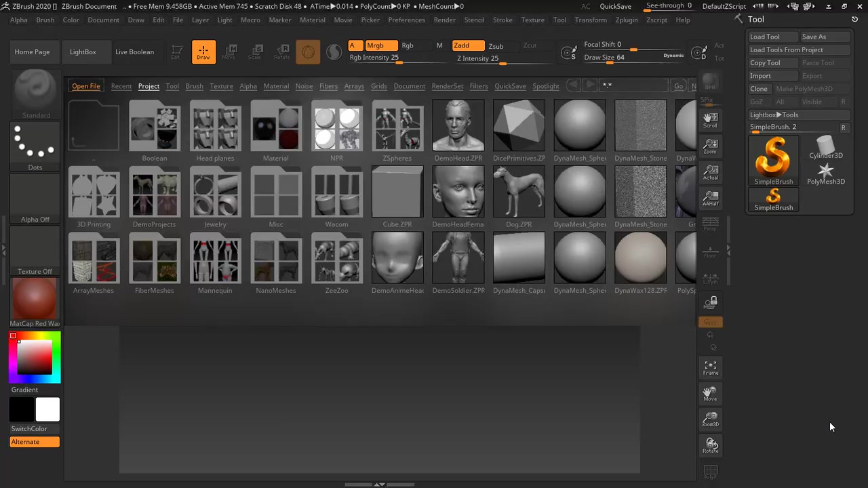Screen dimensions: 868x488
Task: Activate the Draw mode icon
Action: point(203,52)
